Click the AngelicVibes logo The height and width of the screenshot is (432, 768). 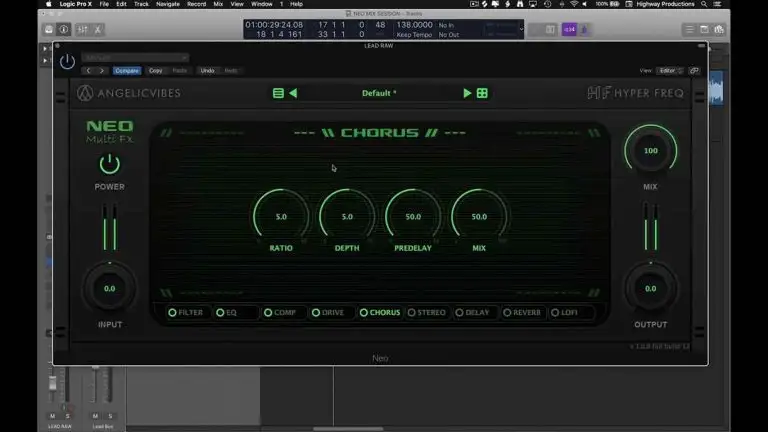129,93
